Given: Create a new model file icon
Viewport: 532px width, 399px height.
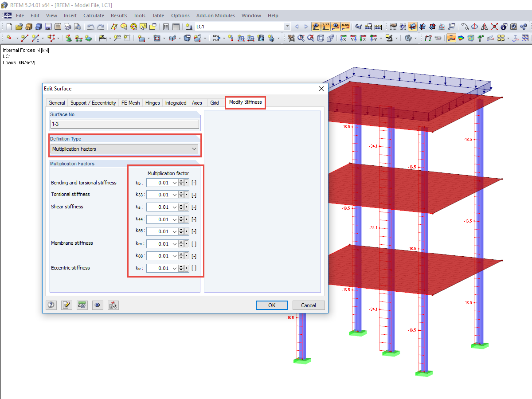Looking at the screenshot, I should [9, 27].
